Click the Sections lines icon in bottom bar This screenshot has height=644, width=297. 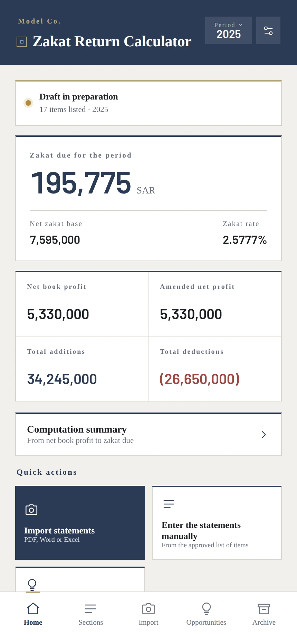point(90,608)
